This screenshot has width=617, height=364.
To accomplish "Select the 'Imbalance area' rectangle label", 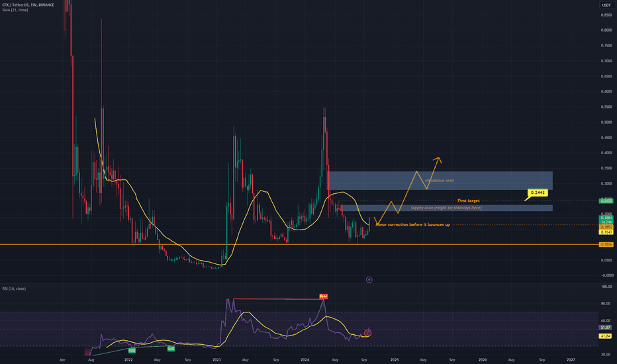I will coord(439,181).
